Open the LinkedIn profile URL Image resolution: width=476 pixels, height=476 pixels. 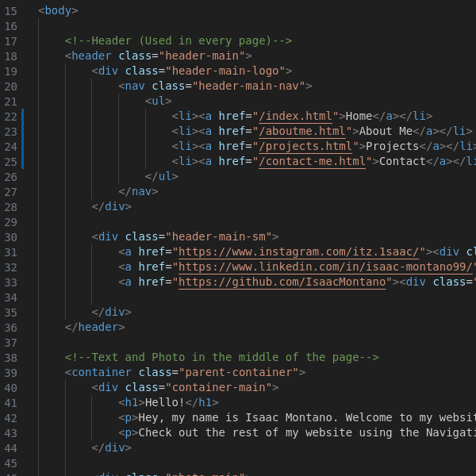click(x=325, y=267)
